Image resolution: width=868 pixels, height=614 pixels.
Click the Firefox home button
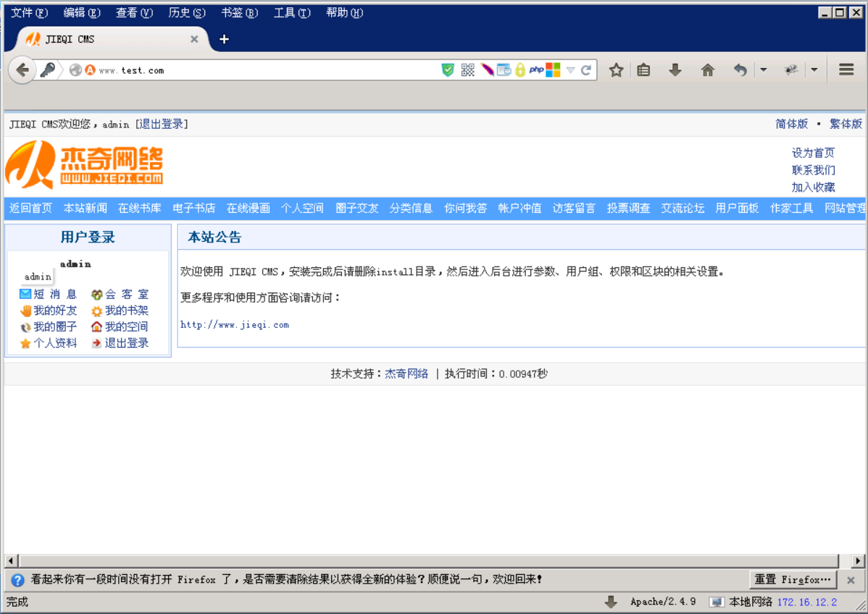(x=708, y=70)
